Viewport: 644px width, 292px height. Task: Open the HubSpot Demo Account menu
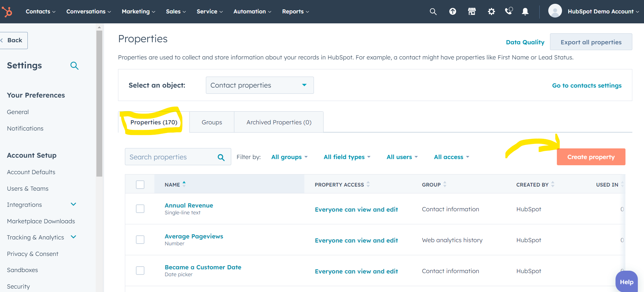point(603,11)
